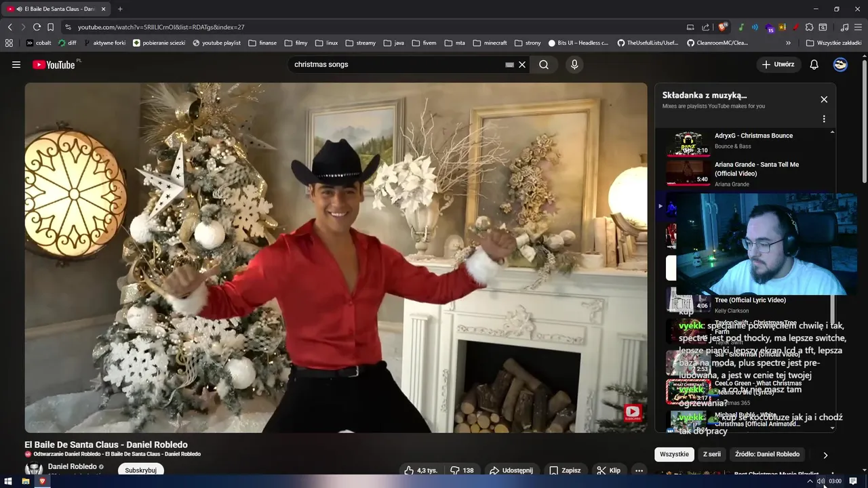Select Z serii filter chip

pyautogui.click(x=711, y=454)
